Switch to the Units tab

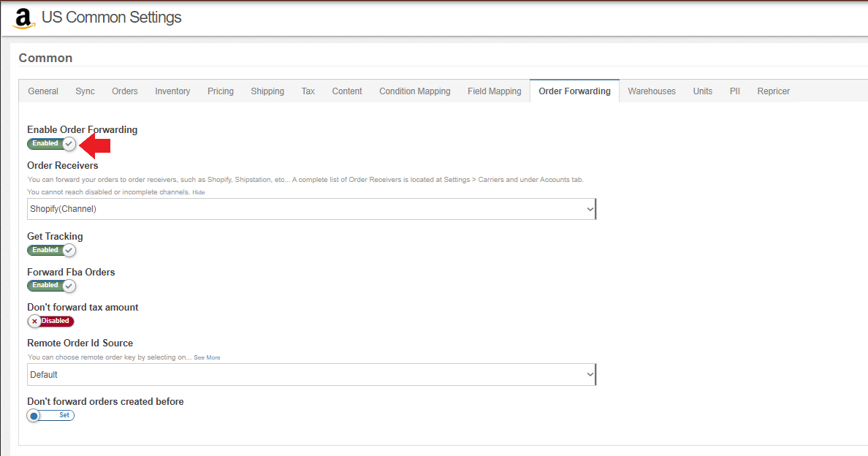(702, 91)
